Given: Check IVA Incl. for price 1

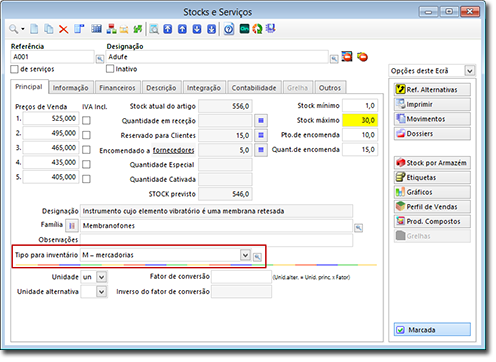Looking at the screenshot, I should [86, 120].
